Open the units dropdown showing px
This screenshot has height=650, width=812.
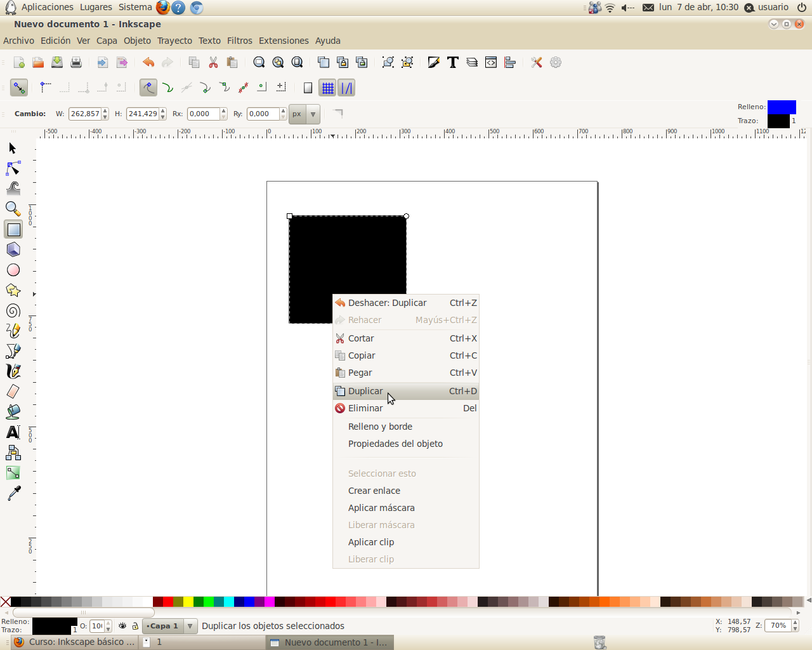pyautogui.click(x=304, y=114)
